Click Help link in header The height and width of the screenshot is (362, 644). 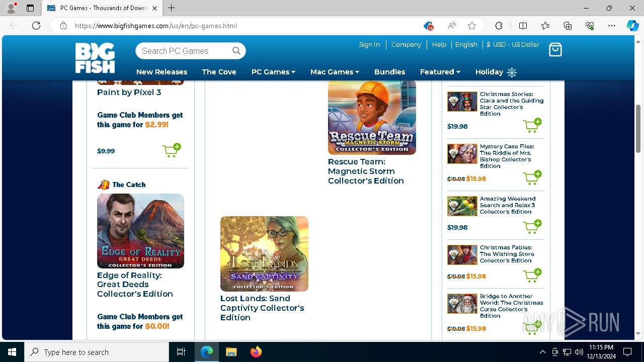point(439,44)
